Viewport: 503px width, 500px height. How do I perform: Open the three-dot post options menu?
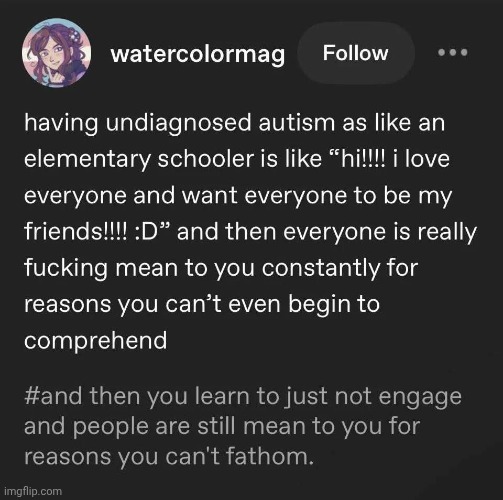[x=453, y=52]
